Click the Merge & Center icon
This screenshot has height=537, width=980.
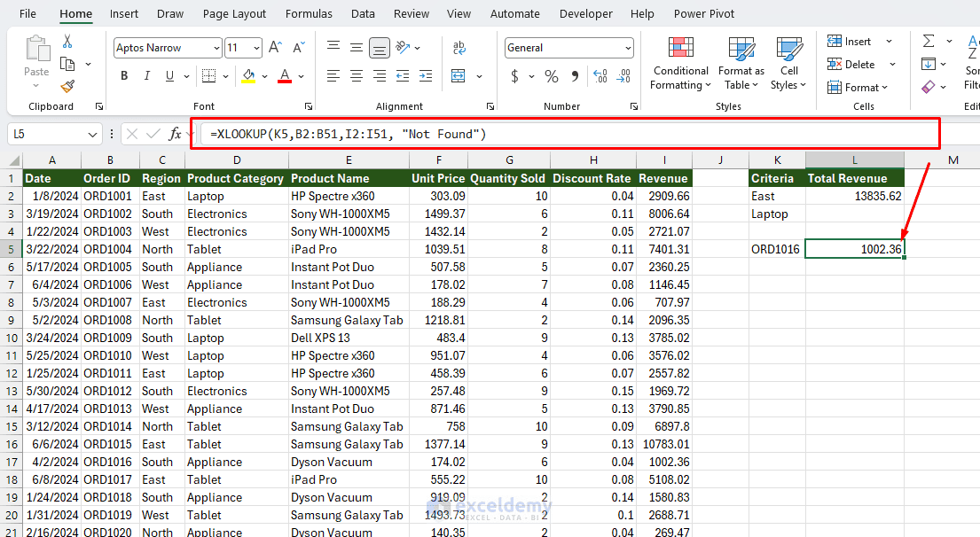[x=459, y=76]
